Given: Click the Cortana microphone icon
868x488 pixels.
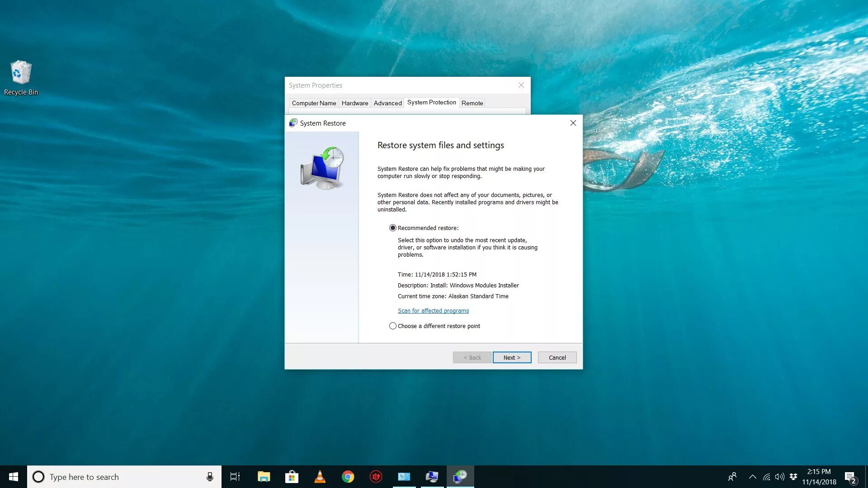Looking at the screenshot, I should pos(210,477).
